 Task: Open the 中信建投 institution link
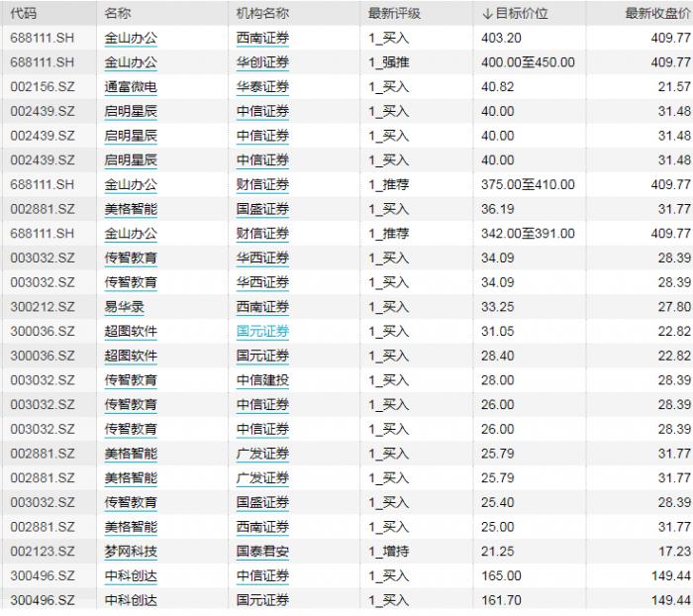(x=262, y=380)
